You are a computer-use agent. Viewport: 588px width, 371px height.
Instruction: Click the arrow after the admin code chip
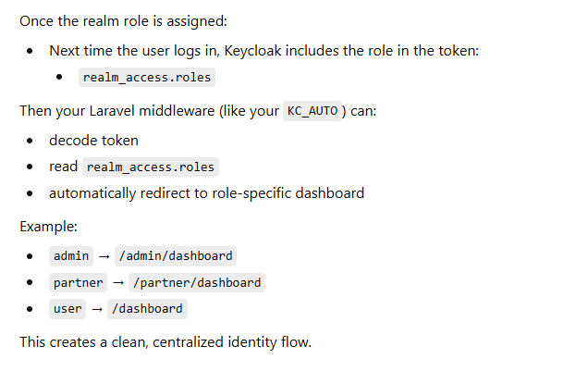(104, 255)
